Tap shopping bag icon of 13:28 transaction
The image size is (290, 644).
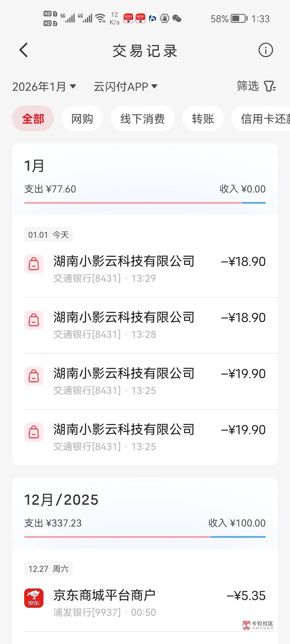click(x=34, y=320)
